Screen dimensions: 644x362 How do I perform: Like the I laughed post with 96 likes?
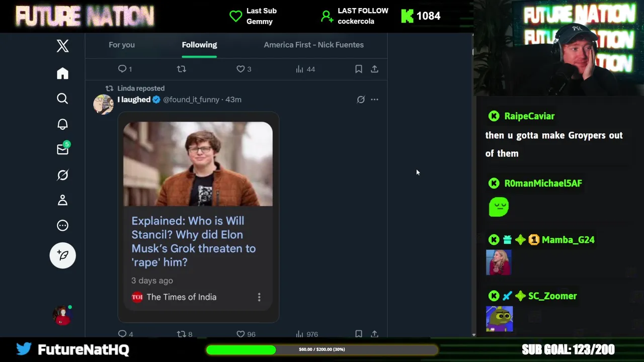point(246,334)
